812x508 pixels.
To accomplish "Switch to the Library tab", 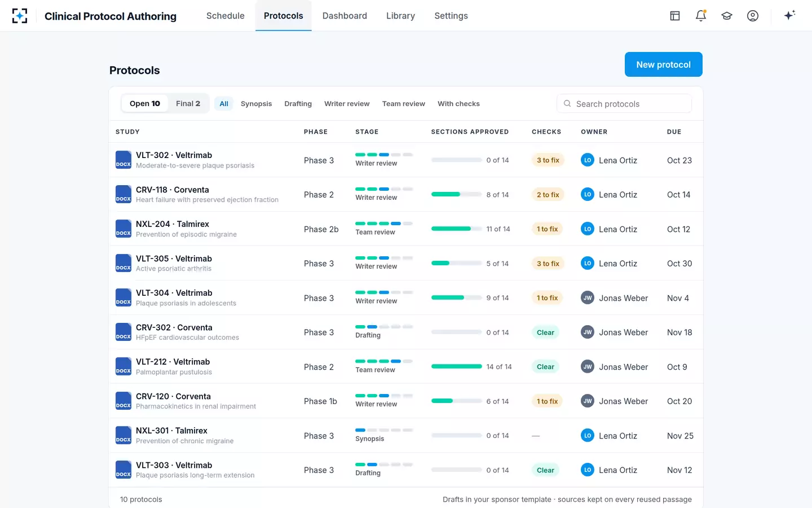I will [400, 16].
